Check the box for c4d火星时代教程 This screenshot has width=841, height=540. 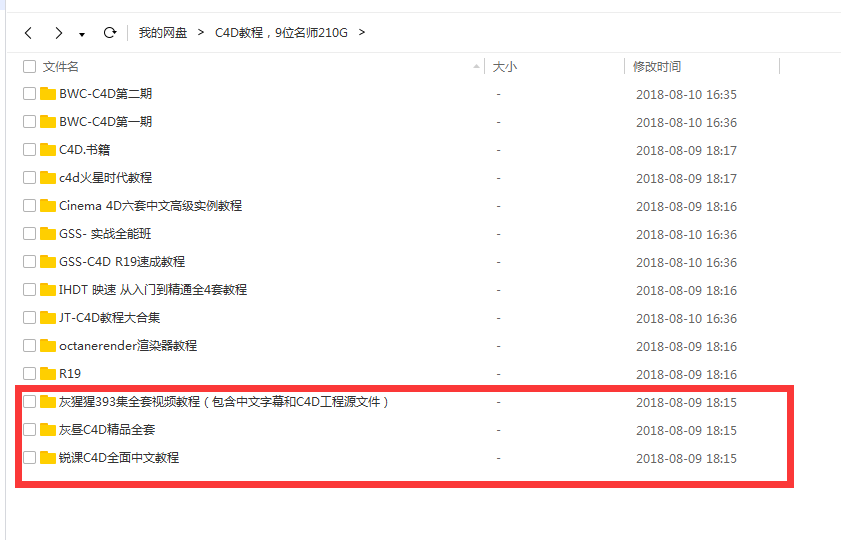pyautogui.click(x=29, y=177)
